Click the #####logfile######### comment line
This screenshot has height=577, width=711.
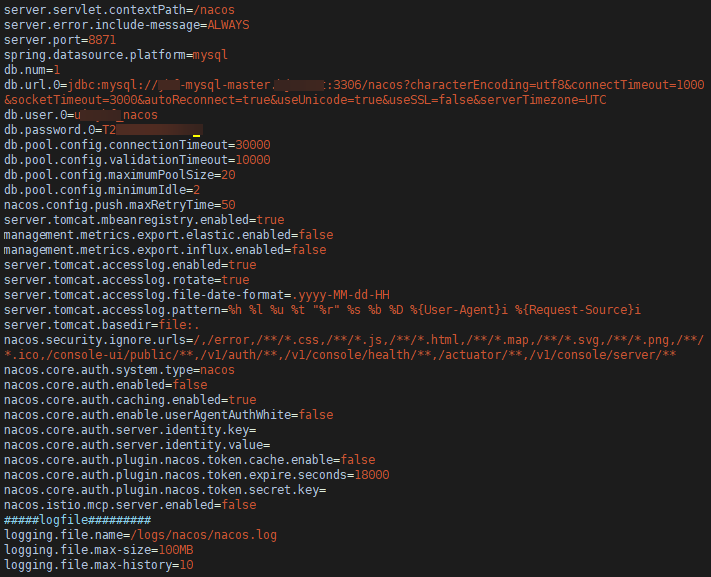(77, 519)
